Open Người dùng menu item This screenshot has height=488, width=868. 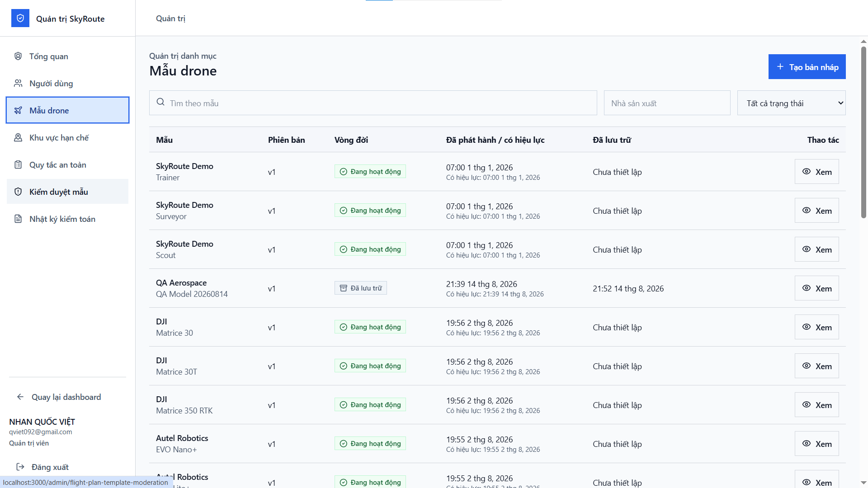click(67, 83)
